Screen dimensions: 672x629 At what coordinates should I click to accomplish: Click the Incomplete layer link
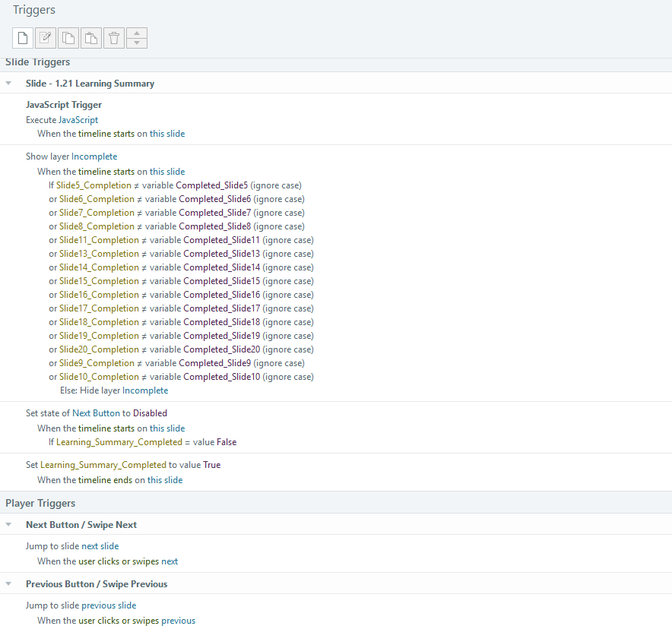click(x=94, y=156)
